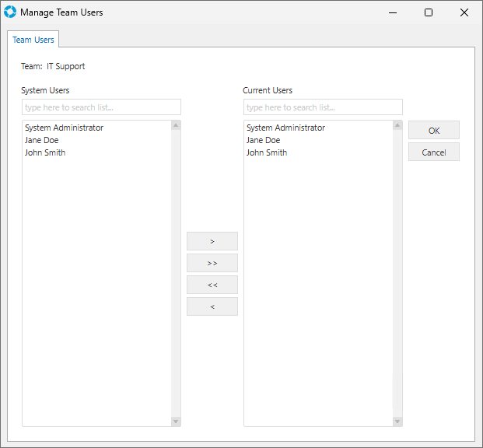The width and height of the screenshot is (483, 448).
Task: Select John Smith in System Users list
Action: coord(45,152)
